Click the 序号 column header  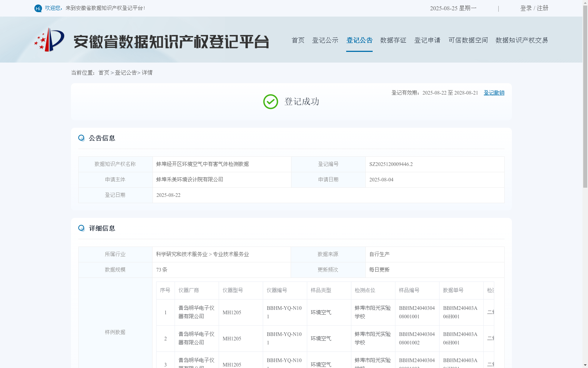[x=165, y=290]
